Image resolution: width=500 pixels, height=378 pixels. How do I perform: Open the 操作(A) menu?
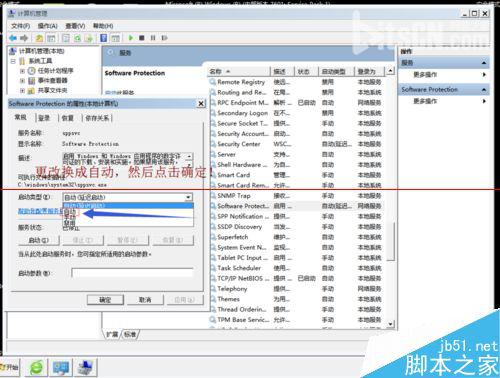click(x=48, y=26)
